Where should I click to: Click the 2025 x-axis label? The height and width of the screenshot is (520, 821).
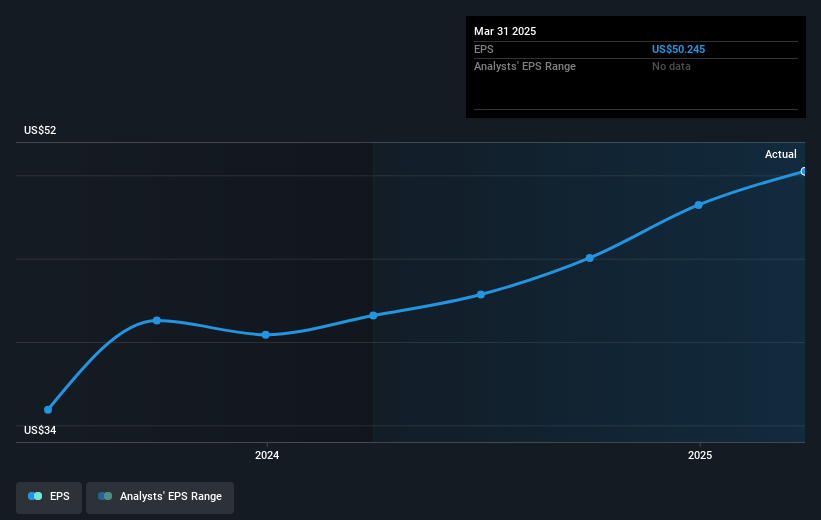click(700, 456)
